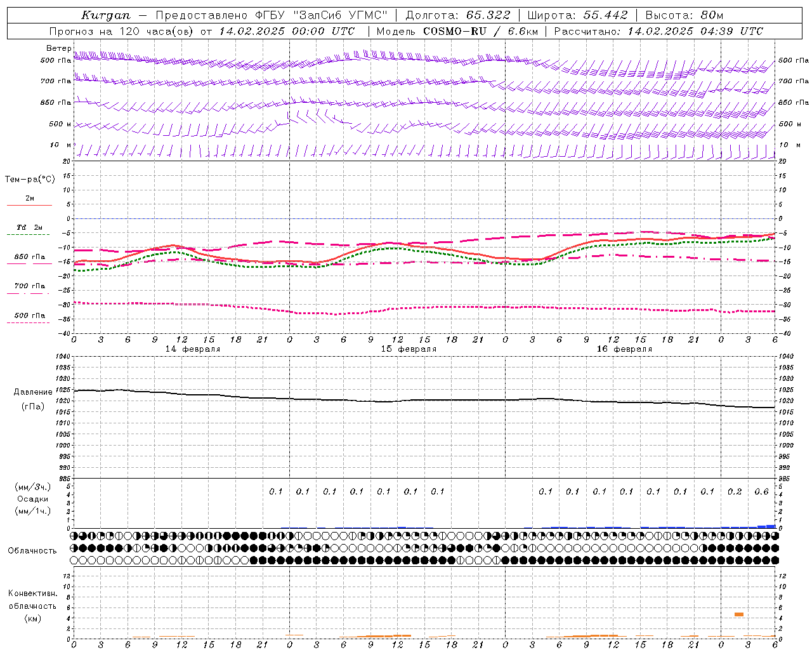Image resolution: width=812 pixels, height=650 pixels.
Task: Click the (мм/1ч.) precipitation unit label
Action: click(34, 511)
